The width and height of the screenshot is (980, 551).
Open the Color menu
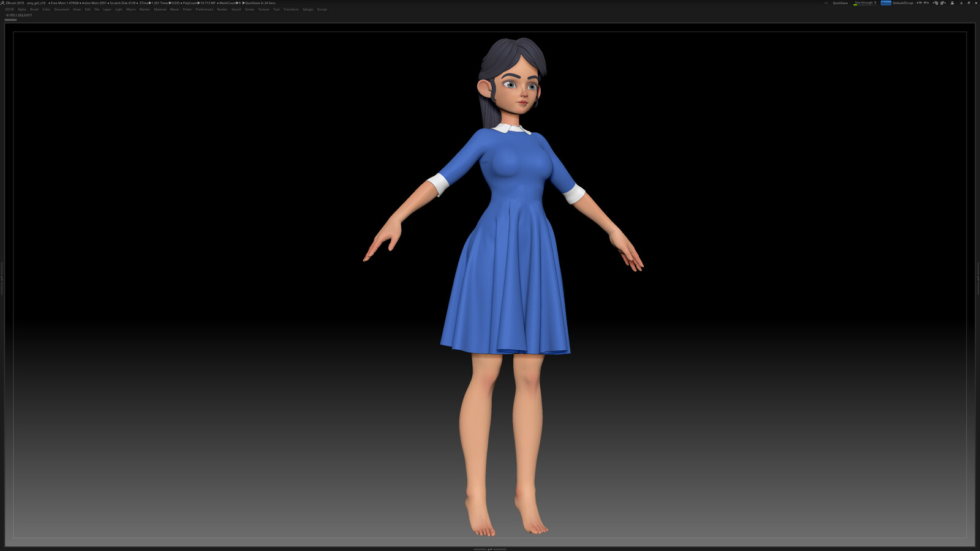(x=47, y=9)
